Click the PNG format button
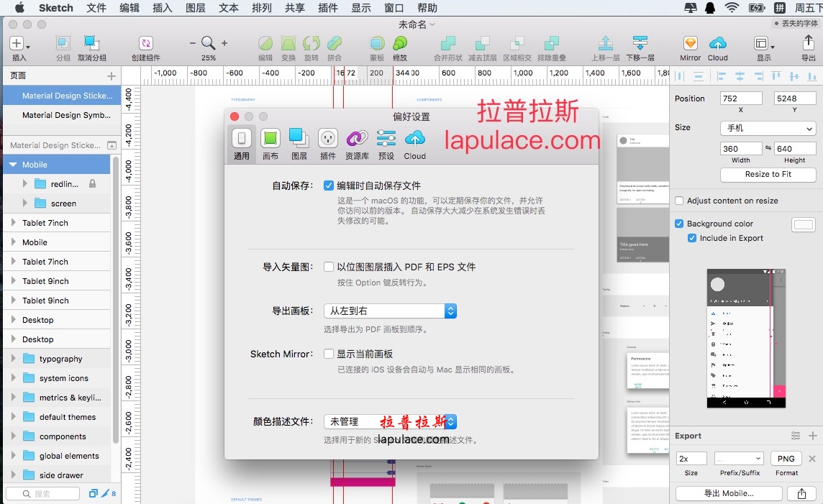Screen dimensions: 823x504 point(786,459)
